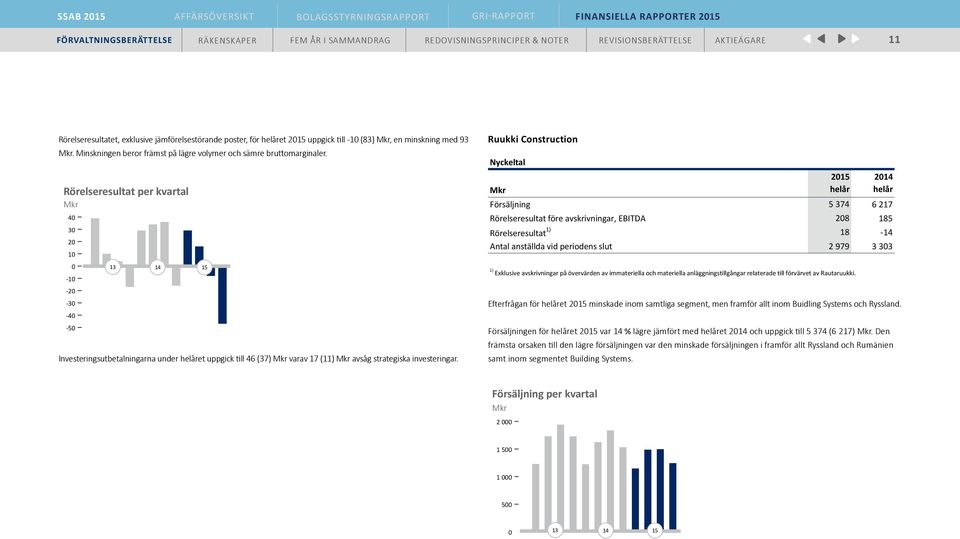
Task: Open the GRI-Rapport section
Action: click(503, 16)
